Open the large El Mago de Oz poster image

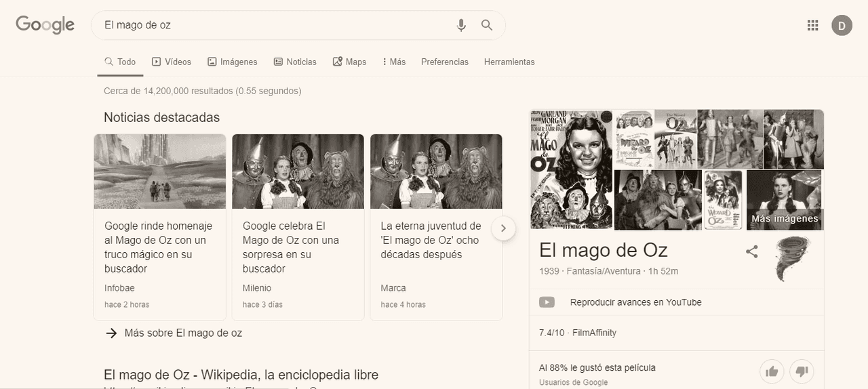[x=571, y=169]
